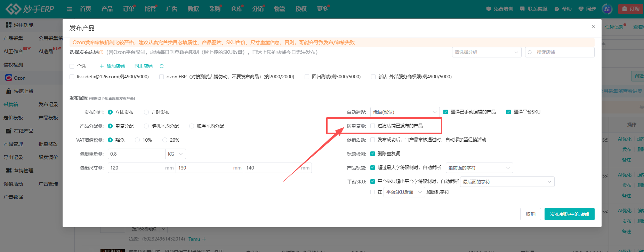The width and height of the screenshot is (644, 252).
Task: Click the 通用功能 grid icon
Action: tap(9, 25)
